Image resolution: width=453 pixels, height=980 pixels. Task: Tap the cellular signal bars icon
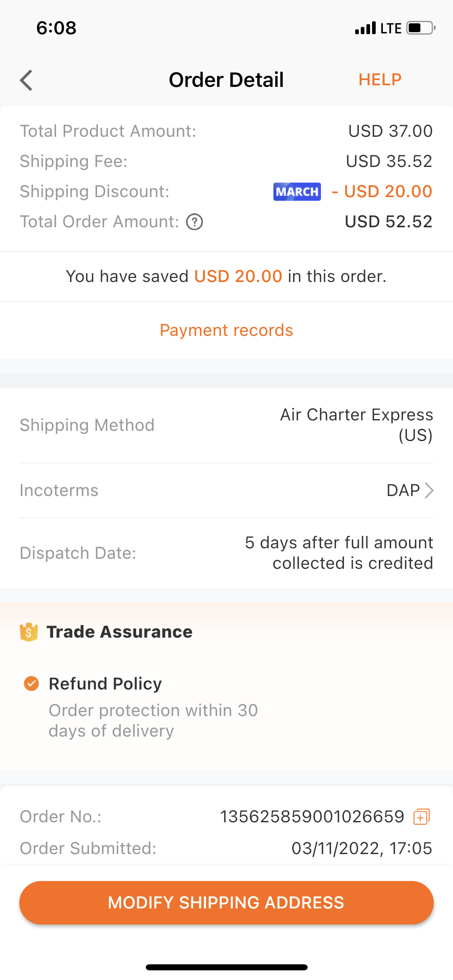(x=365, y=28)
